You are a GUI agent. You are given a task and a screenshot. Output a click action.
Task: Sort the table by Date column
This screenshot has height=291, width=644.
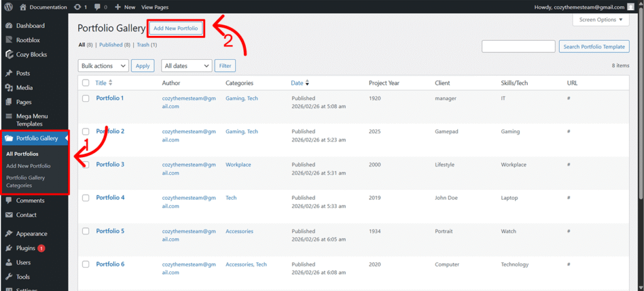click(297, 83)
